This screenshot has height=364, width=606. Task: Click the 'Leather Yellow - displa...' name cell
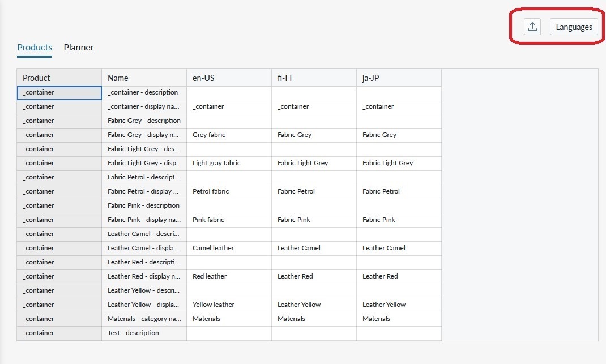coord(144,305)
